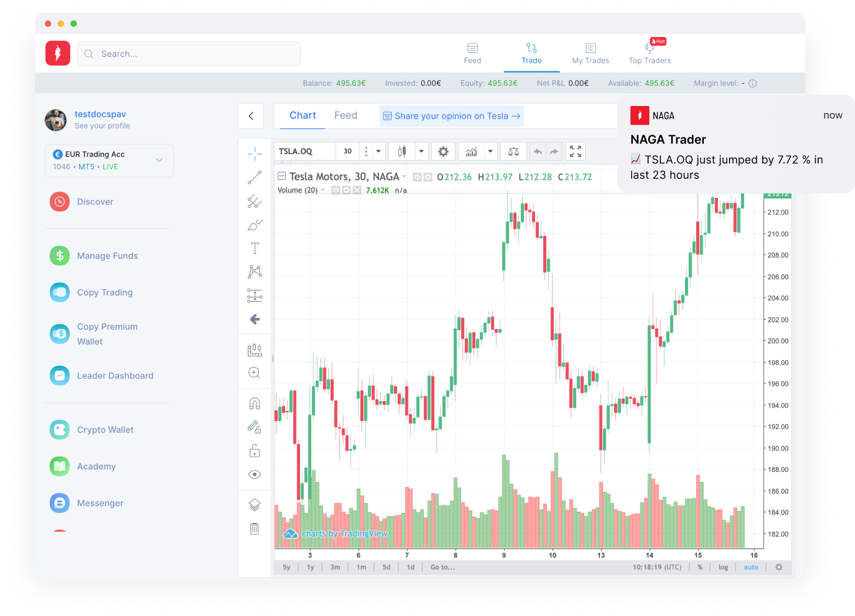Select the long position prediction tool
855x616 pixels.
(x=254, y=296)
